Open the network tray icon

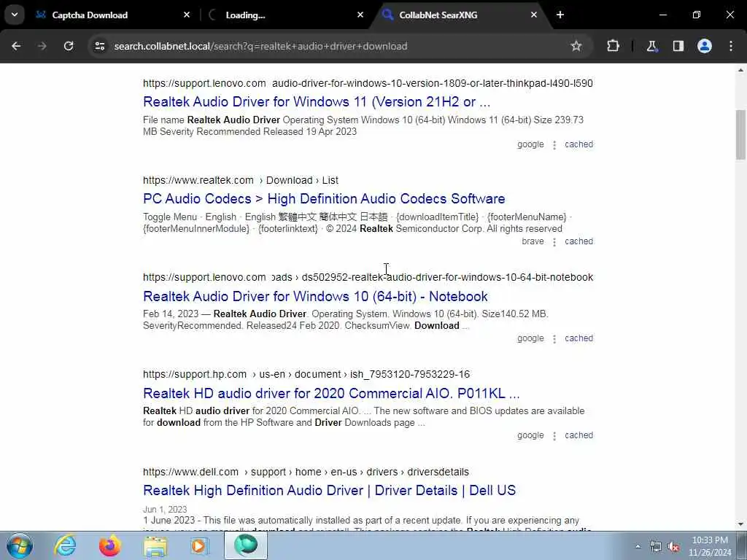pyautogui.click(x=656, y=547)
